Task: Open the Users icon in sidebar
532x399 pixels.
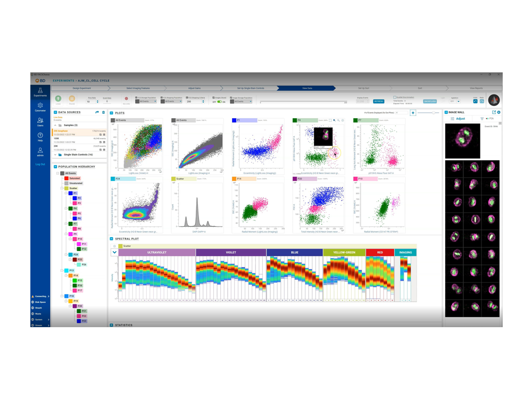Action: [40, 120]
